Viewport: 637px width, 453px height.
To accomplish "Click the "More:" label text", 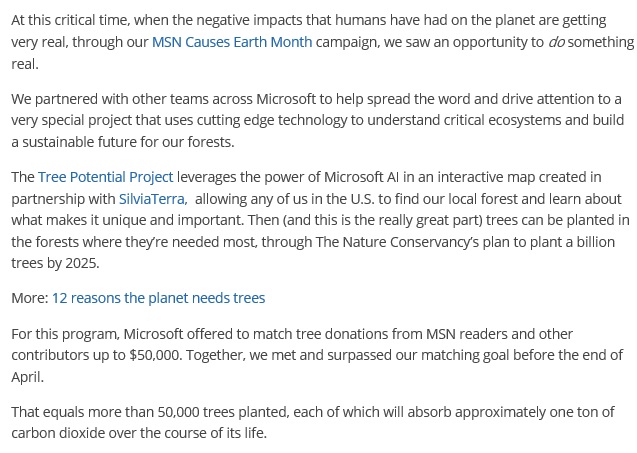I will pyautogui.click(x=30, y=298).
